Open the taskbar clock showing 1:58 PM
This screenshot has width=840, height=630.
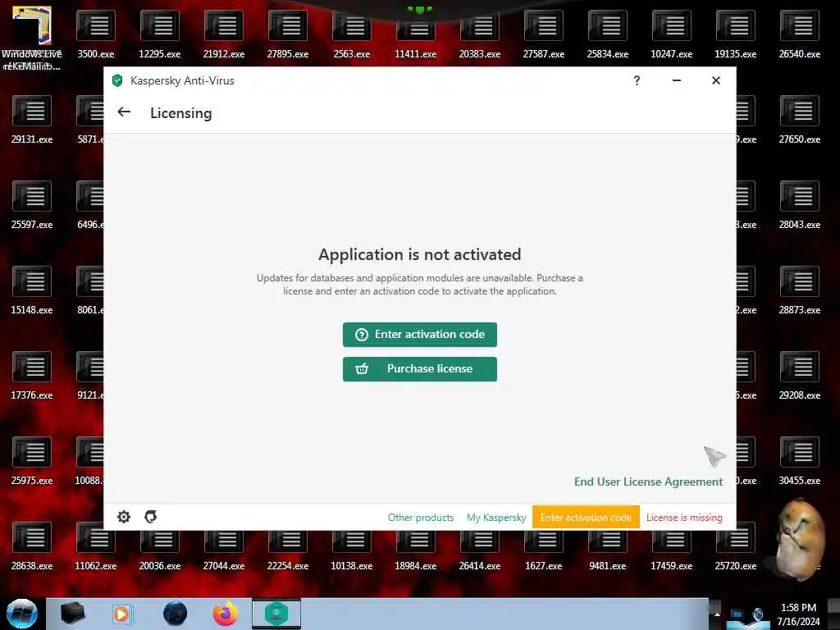tap(798, 614)
